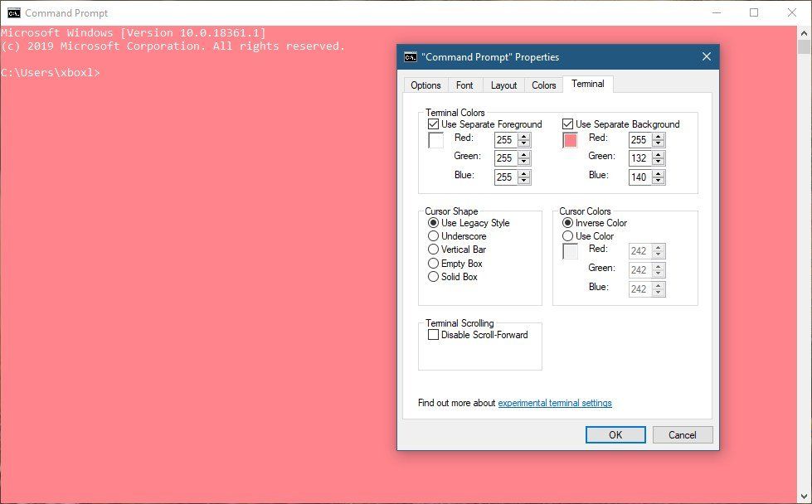Screen dimensions: 812x504
Task: Select Underscore cursor shape
Action: coord(432,236)
